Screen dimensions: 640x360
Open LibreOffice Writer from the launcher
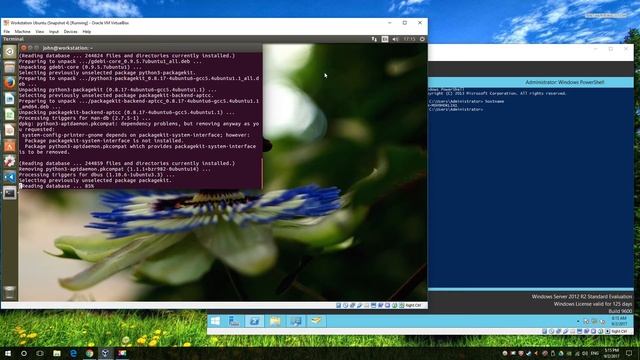click(x=10, y=98)
